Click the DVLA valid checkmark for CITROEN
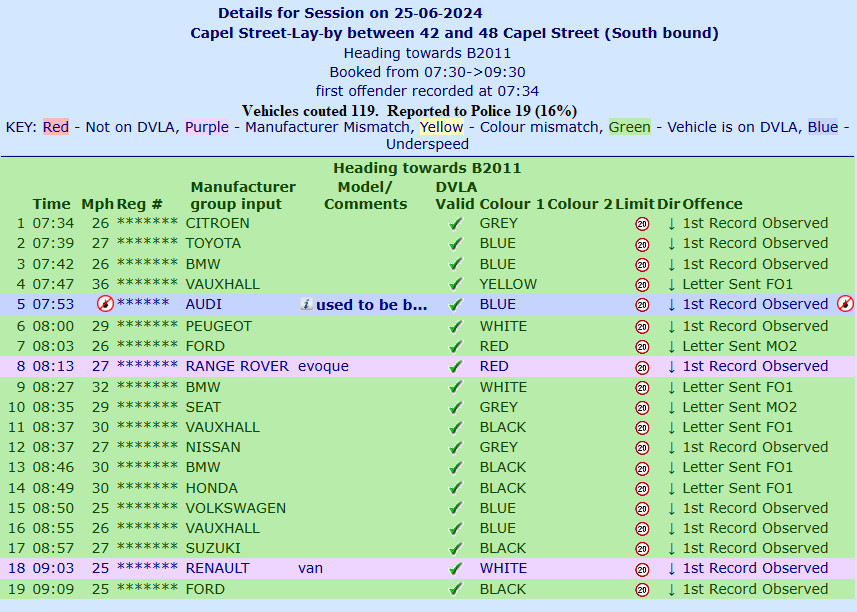Viewport: 857px width, 612px height. 455,223
